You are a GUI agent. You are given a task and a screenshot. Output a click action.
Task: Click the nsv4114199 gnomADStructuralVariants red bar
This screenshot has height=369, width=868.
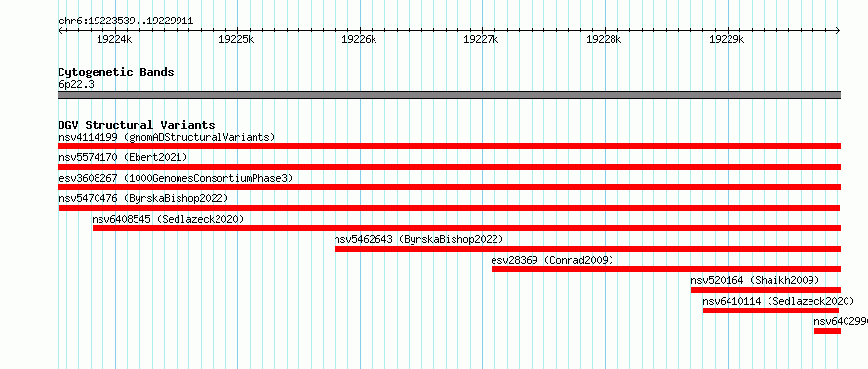(449, 146)
